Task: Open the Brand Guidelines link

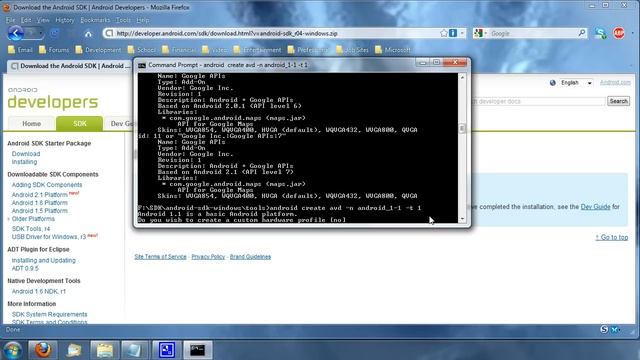Action: click(x=250, y=257)
